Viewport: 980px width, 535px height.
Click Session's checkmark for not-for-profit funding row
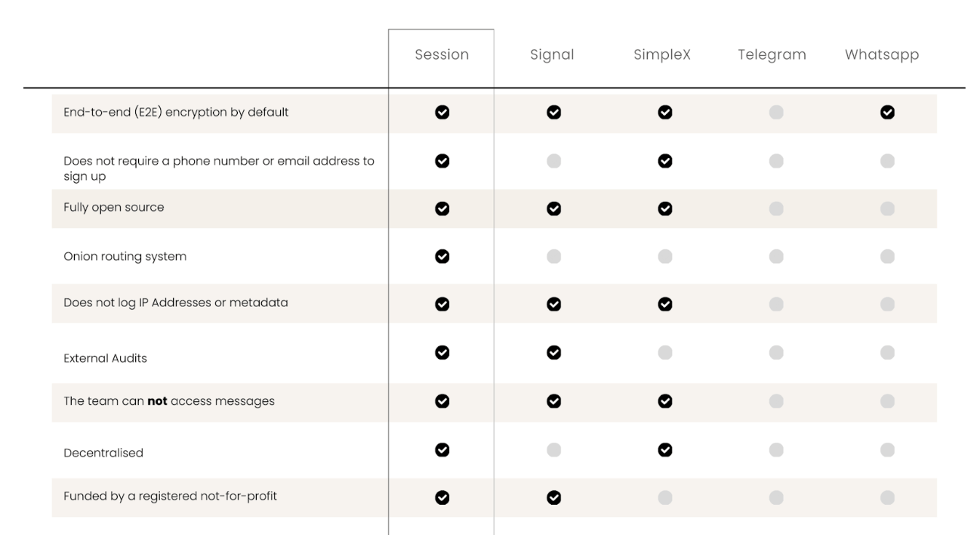click(442, 497)
